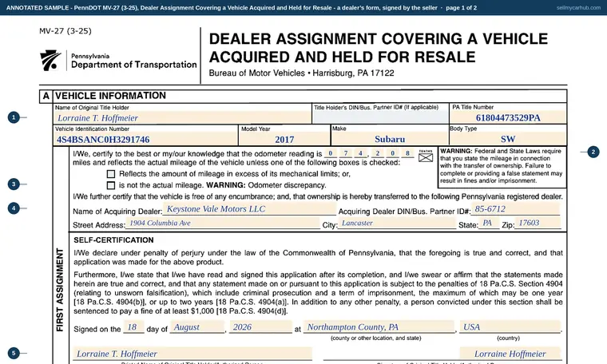Viewport: 607px width, 364px height.
Task: Click the section letter 'A' box
Action: (46, 96)
